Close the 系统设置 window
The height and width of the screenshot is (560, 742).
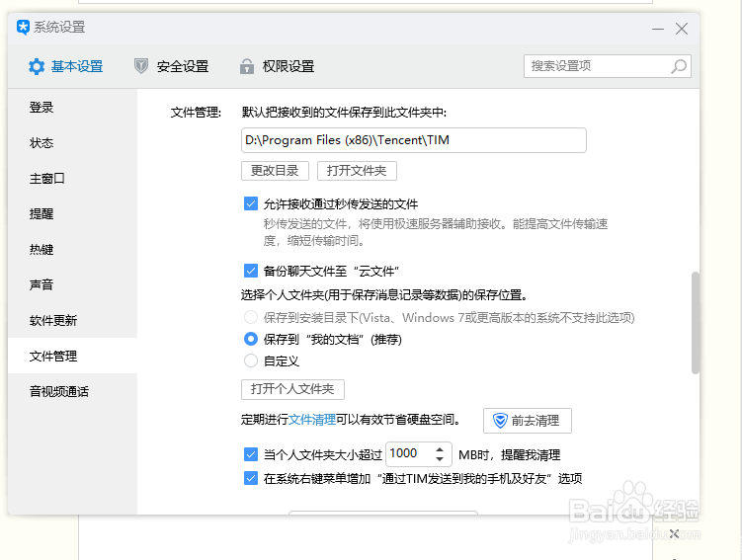682,29
